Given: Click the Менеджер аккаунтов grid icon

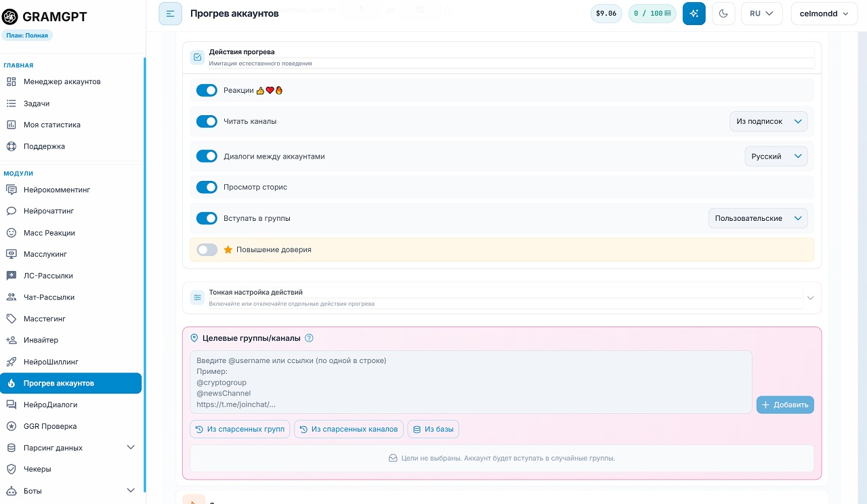Looking at the screenshot, I should pyautogui.click(x=11, y=82).
